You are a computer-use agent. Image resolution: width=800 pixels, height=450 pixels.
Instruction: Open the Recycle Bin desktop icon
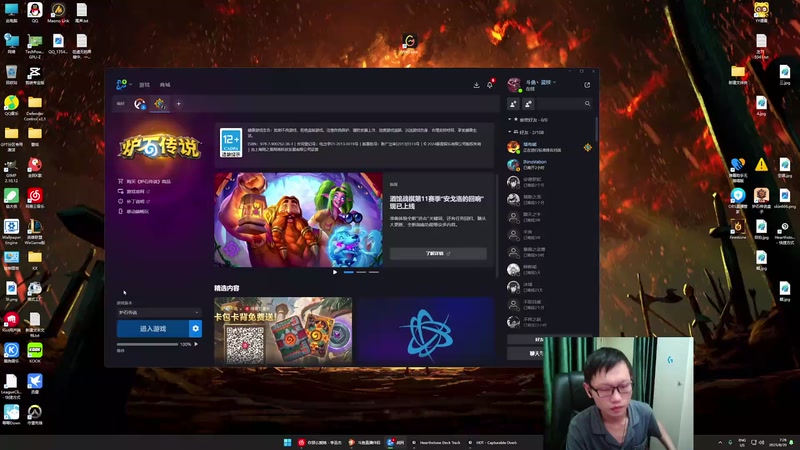11,74
